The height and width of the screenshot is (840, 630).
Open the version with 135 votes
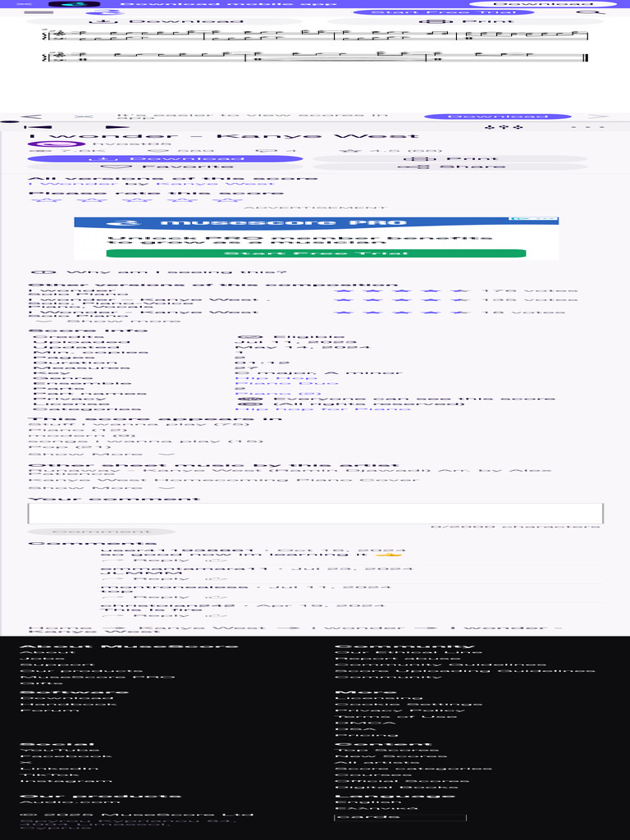click(149, 299)
